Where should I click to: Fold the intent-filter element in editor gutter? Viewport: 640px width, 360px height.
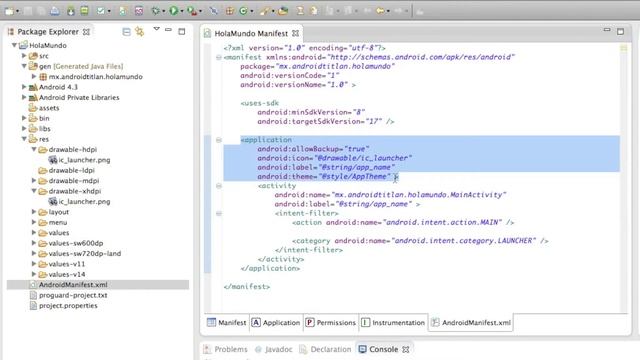click(219, 213)
